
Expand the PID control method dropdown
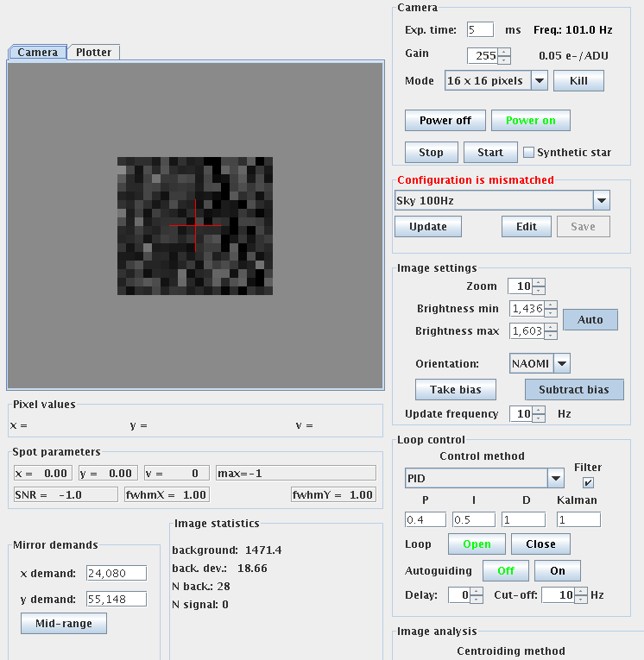(555, 478)
